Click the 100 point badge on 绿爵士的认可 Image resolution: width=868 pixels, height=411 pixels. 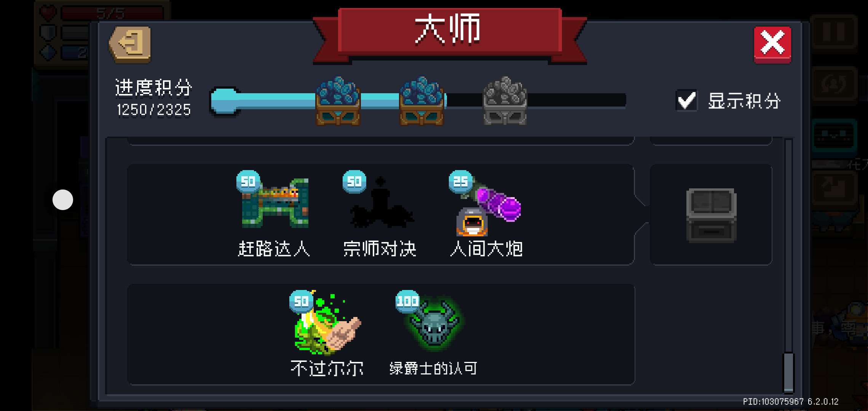[408, 301]
